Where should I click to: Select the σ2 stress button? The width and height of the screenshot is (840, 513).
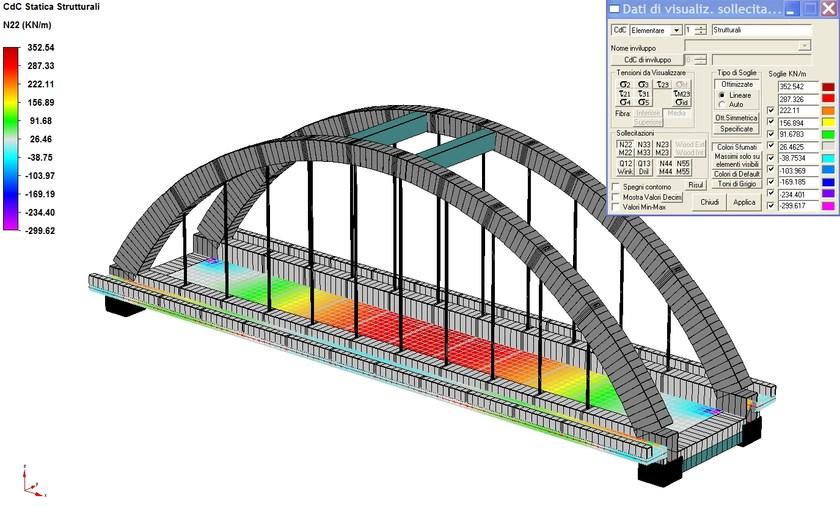coord(625,85)
